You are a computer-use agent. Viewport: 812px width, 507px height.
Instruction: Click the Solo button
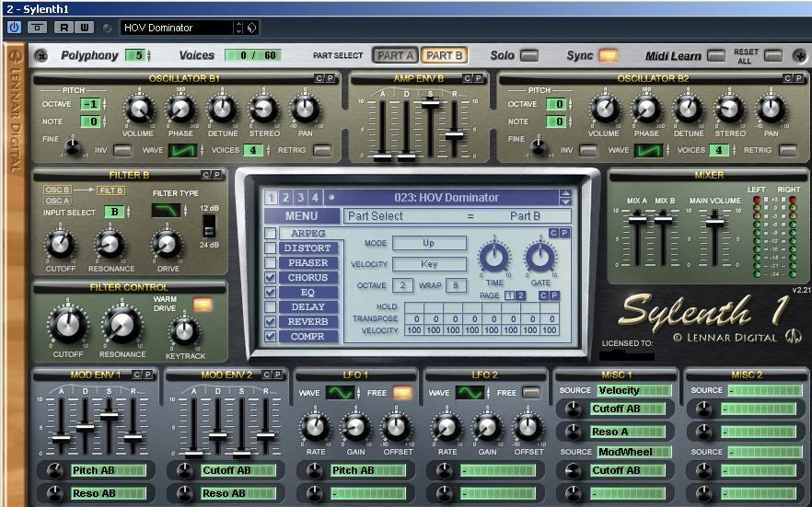(529, 55)
